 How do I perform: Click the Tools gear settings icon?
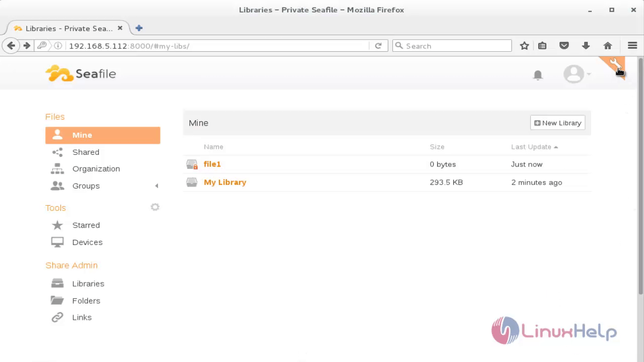coord(155,207)
